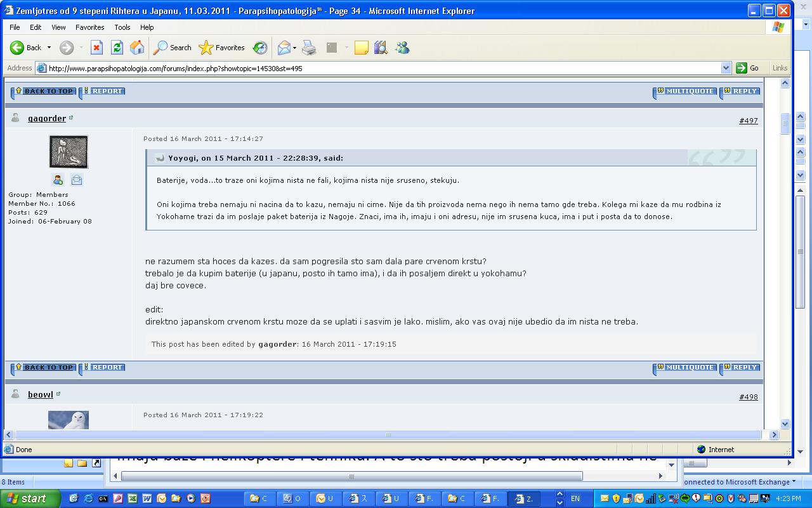Refresh the current page
This screenshot has height=508, width=812.
117,48
